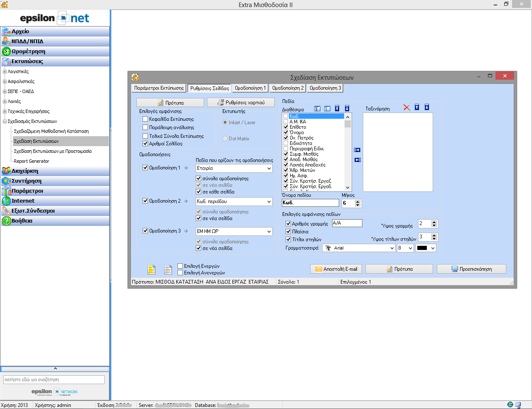The width and height of the screenshot is (532, 409).
Task: Click the right arrow to add field to Ταξινόμηση
Action: [357, 150]
